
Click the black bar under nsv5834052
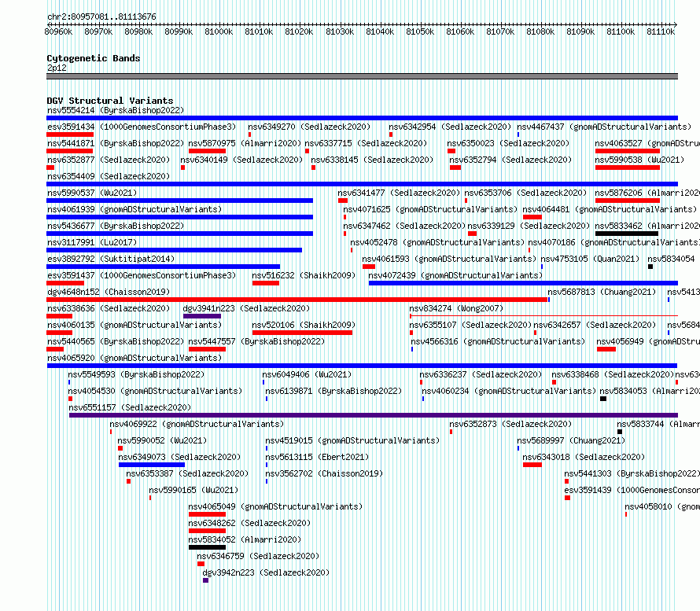[207, 547]
